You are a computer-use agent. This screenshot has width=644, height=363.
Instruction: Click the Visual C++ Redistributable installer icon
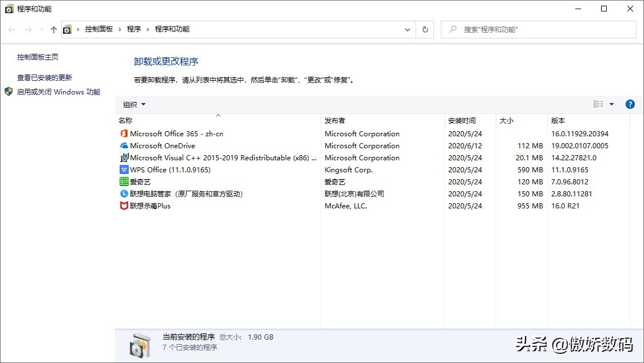(x=124, y=157)
